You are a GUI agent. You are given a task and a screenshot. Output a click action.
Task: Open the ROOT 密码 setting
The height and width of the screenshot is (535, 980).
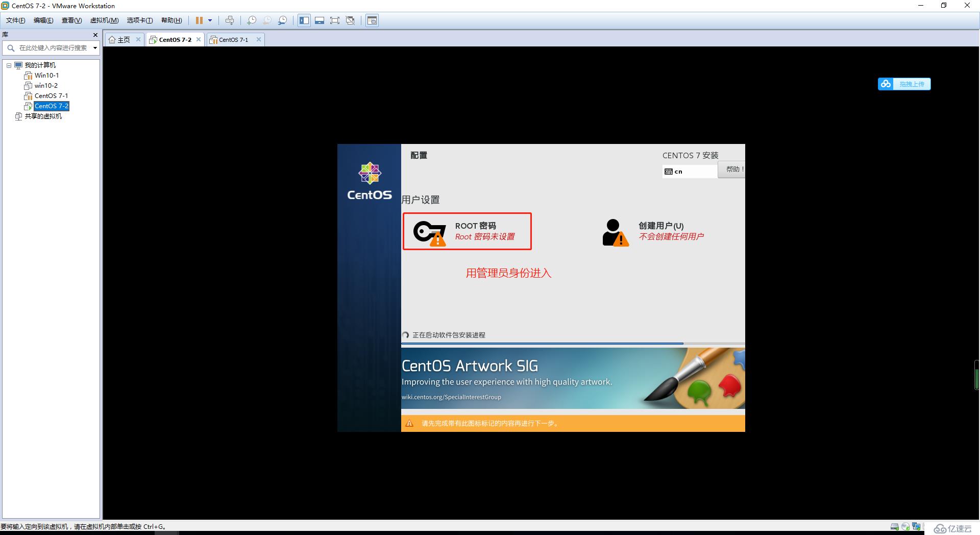pyautogui.click(x=467, y=231)
